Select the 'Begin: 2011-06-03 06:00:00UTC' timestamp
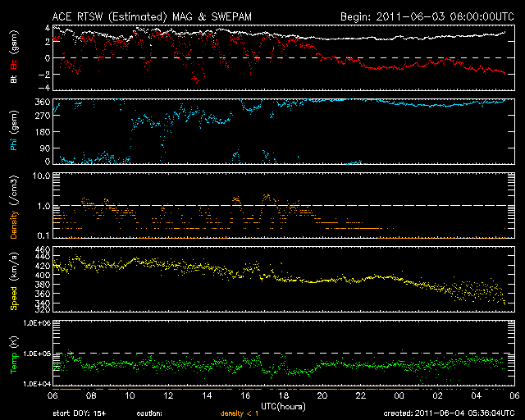 click(x=427, y=16)
